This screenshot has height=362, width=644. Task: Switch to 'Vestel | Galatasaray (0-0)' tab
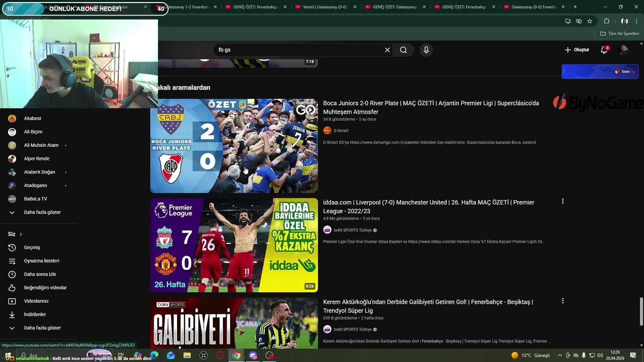click(325, 7)
